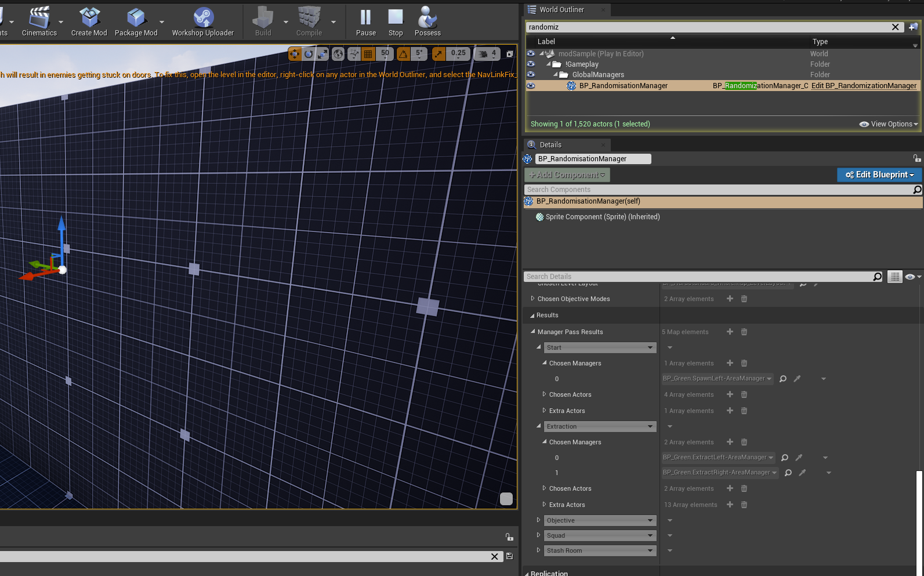Click the Edit Blueprint button
The height and width of the screenshot is (576, 924).
coord(879,175)
